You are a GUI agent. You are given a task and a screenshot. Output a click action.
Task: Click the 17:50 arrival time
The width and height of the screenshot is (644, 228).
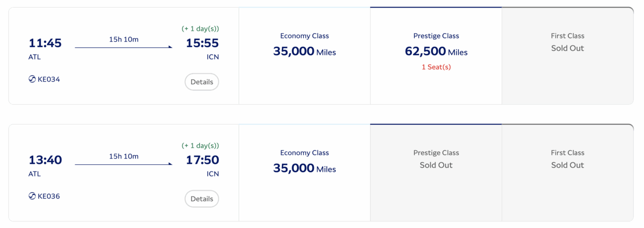[202, 160]
